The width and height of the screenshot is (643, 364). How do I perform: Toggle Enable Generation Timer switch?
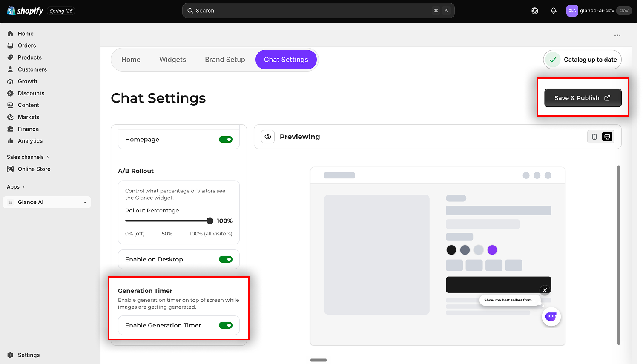click(226, 325)
